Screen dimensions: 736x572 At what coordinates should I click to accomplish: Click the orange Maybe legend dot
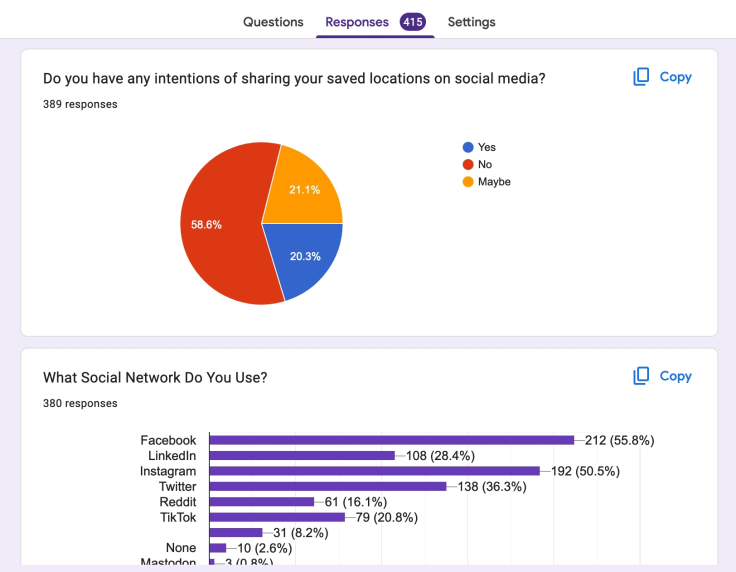[468, 182]
